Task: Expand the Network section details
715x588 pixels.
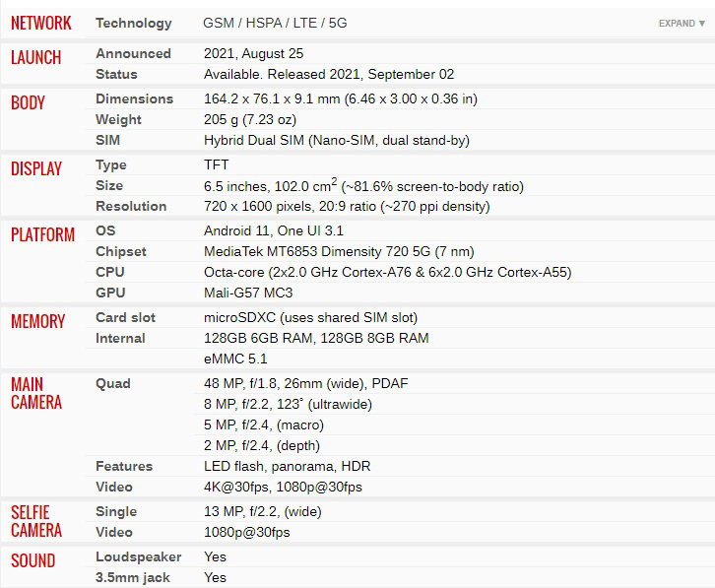Action: [682, 24]
